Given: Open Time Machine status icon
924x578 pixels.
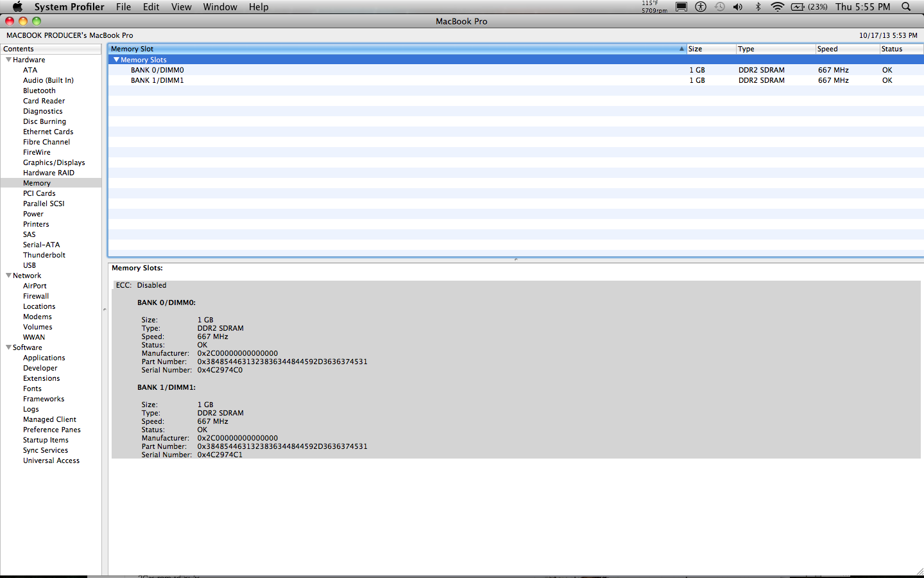Looking at the screenshot, I should pos(720,7).
